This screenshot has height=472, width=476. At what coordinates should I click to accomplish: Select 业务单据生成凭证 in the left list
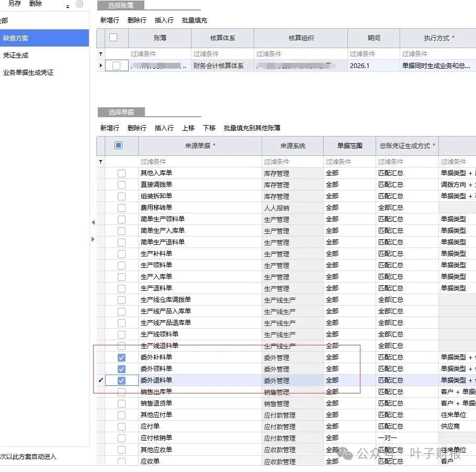[x=28, y=73]
